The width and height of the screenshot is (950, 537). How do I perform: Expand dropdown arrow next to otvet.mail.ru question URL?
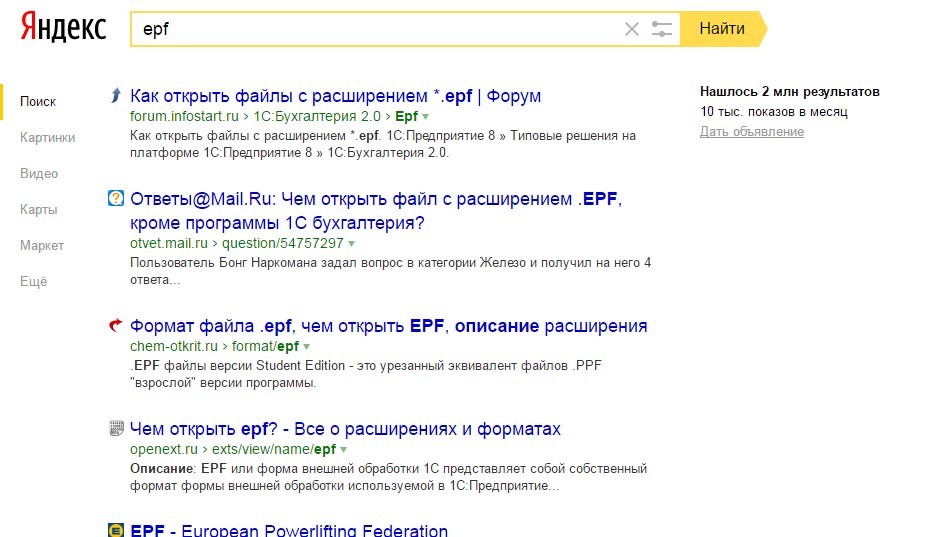tap(352, 244)
